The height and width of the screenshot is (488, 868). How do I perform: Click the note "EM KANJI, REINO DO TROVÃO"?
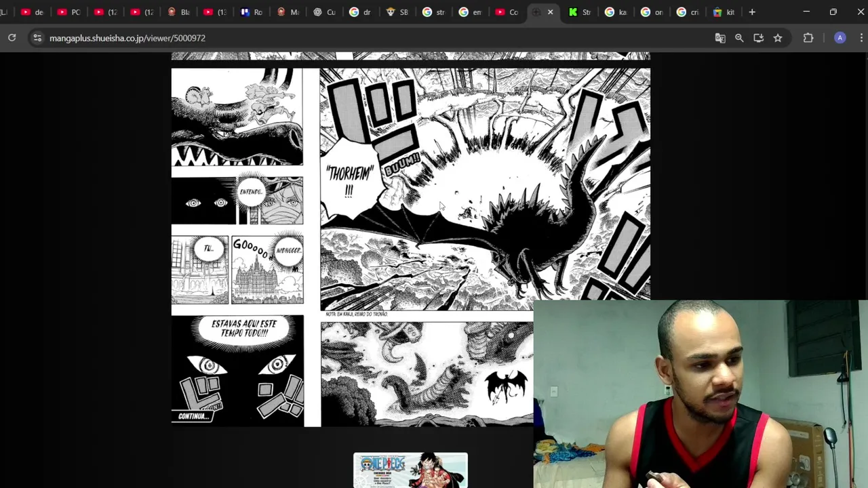357,314
